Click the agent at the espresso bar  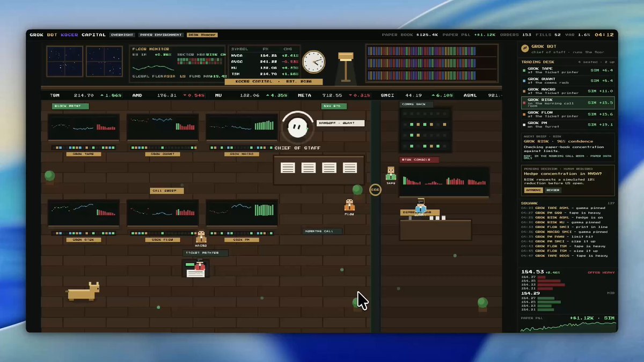click(420, 205)
